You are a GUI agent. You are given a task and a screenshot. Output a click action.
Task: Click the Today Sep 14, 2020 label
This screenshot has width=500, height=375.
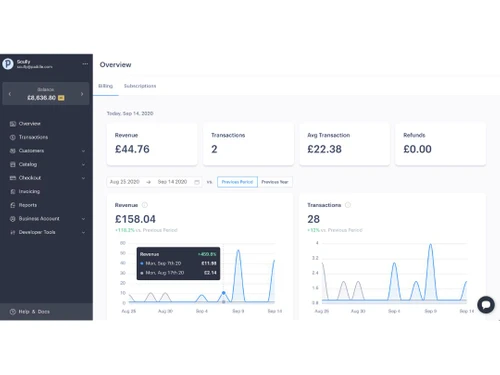(130, 113)
